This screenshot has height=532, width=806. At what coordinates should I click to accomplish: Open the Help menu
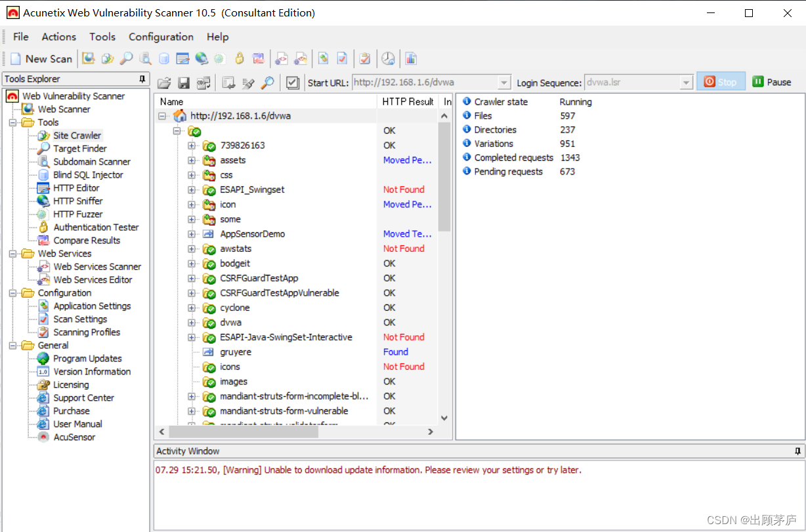coord(218,37)
